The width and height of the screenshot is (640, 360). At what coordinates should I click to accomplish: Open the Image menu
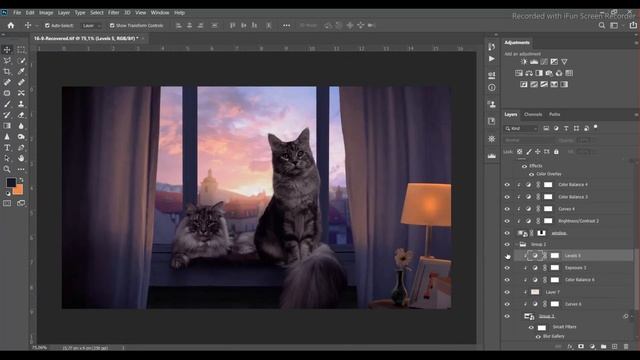click(46, 13)
